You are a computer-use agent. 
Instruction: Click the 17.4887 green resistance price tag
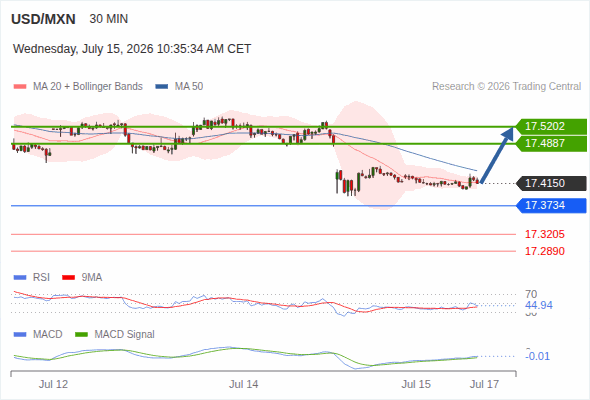point(551,143)
